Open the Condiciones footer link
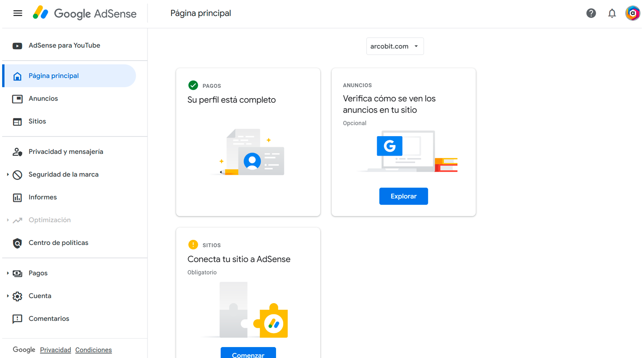The width and height of the screenshot is (644, 358). click(93, 350)
